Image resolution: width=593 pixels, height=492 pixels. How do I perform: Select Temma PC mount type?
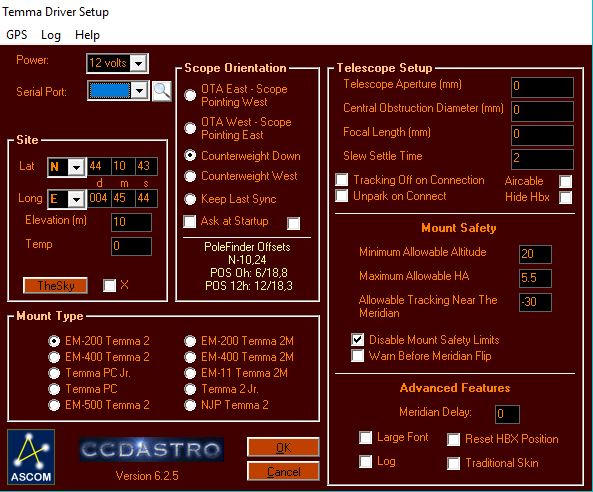point(54,389)
